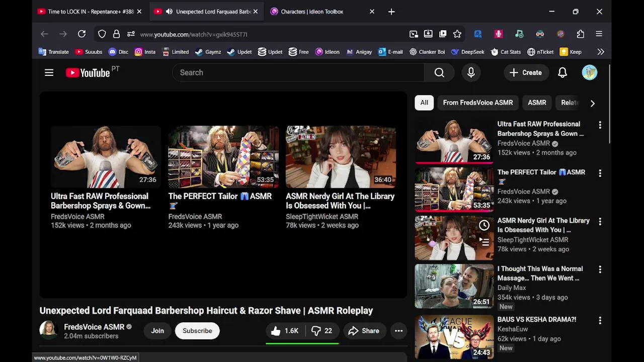This screenshot has width=644, height=362.
Task: Open sidebar BAUS VS KESHA DRAMA thumbnail
Action: [454, 337]
